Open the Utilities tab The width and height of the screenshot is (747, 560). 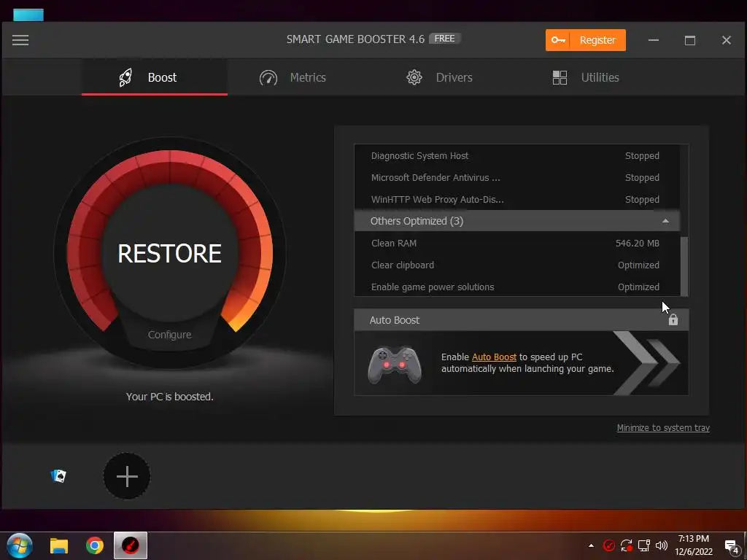coord(586,77)
